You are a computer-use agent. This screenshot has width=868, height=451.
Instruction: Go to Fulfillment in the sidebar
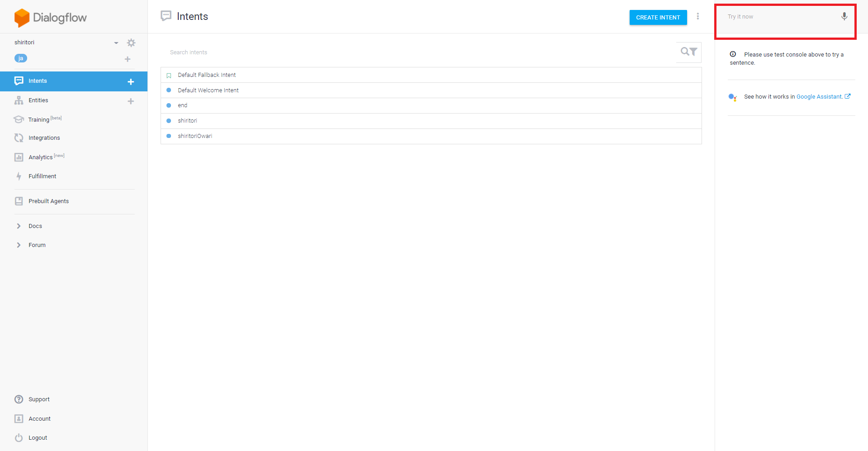tap(42, 176)
